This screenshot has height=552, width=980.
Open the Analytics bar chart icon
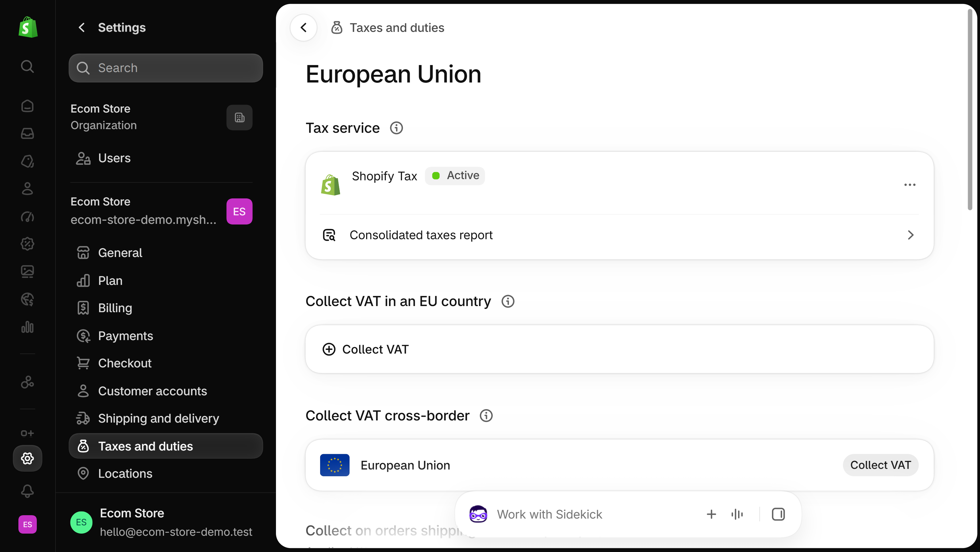[27, 327]
